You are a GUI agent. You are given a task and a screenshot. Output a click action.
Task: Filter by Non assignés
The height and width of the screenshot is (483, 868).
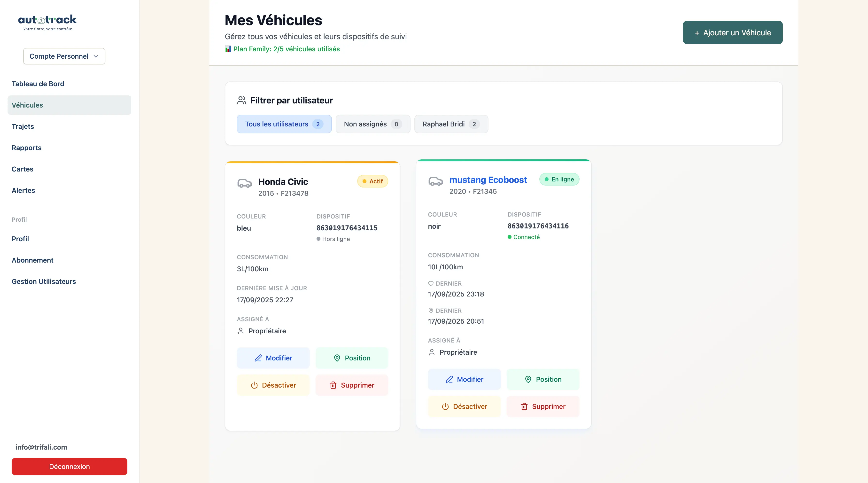373,124
